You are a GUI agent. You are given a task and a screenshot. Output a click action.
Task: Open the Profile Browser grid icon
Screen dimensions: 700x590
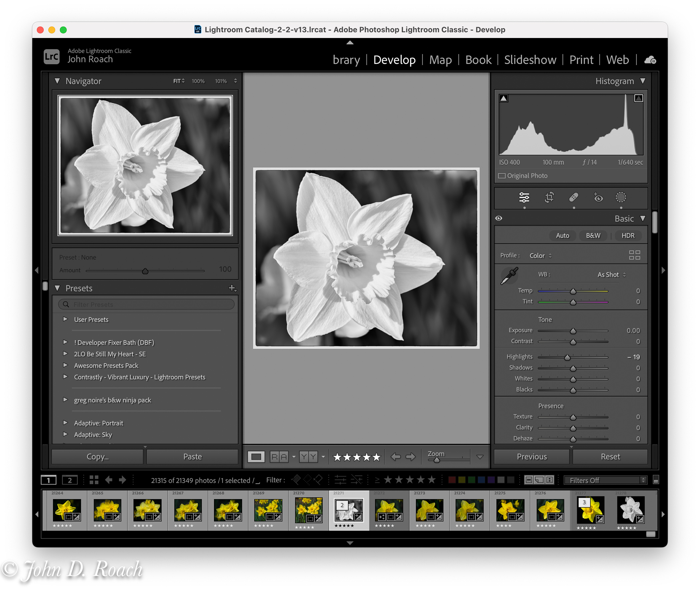634,255
